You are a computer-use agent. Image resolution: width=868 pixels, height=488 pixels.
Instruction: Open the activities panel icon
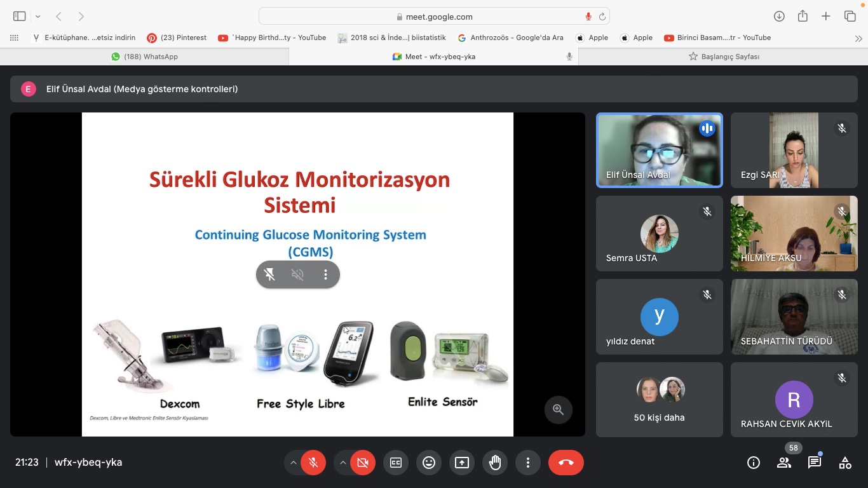point(845,463)
